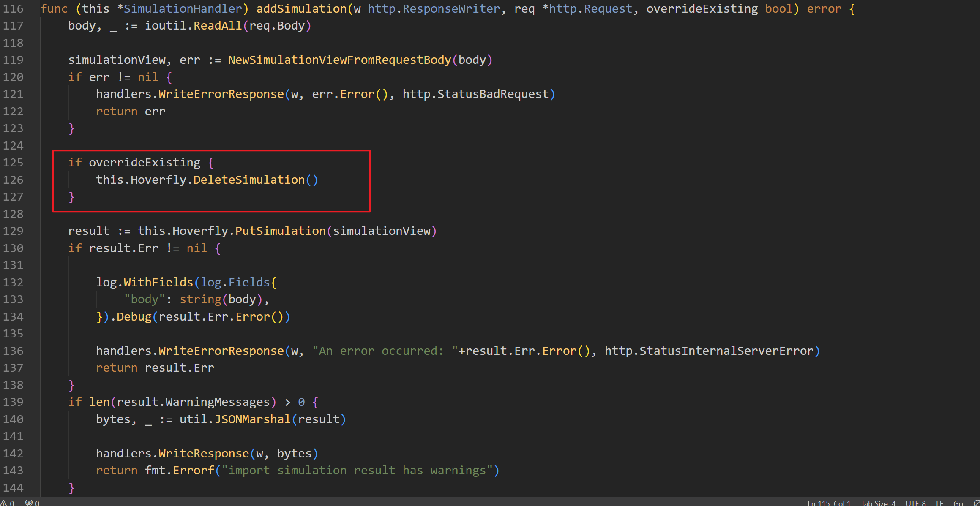Click overrideExisting in the line 125 if statement
The width and height of the screenshot is (980, 506).
[x=145, y=163]
